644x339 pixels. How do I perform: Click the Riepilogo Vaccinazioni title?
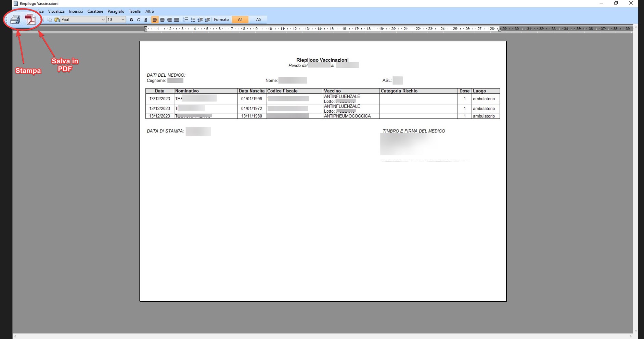pos(322,60)
